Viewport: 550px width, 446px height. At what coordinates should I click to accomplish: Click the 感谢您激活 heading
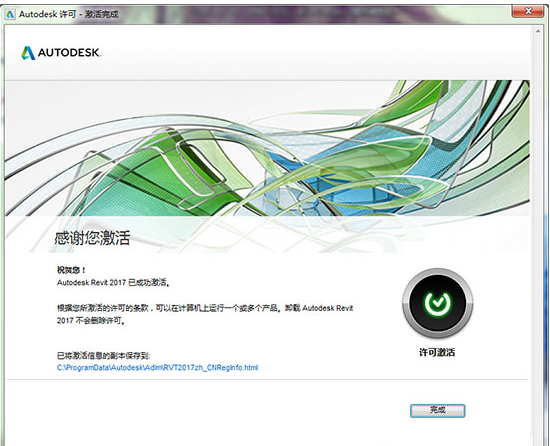tap(92, 238)
